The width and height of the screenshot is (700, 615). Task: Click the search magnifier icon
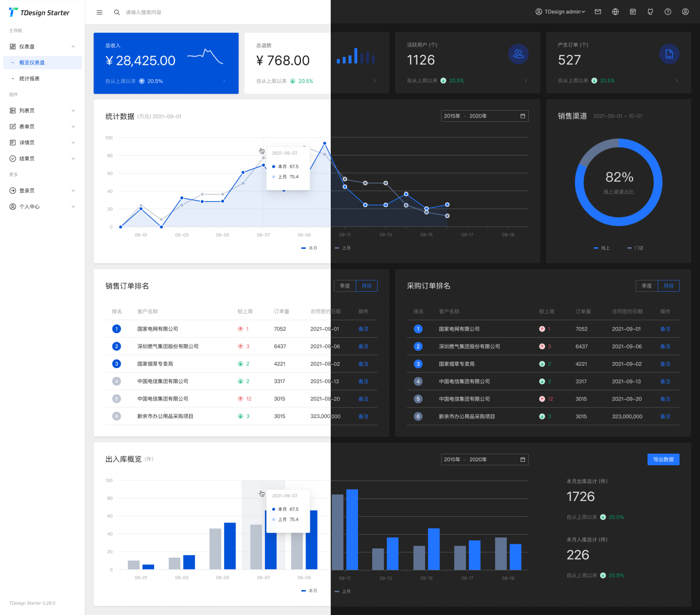pos(117,12)
